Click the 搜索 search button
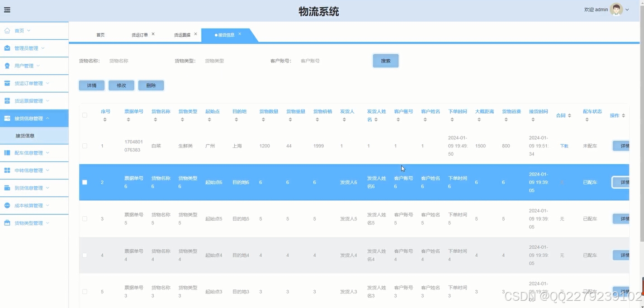644x308 pixels. [x=385, y=60]
